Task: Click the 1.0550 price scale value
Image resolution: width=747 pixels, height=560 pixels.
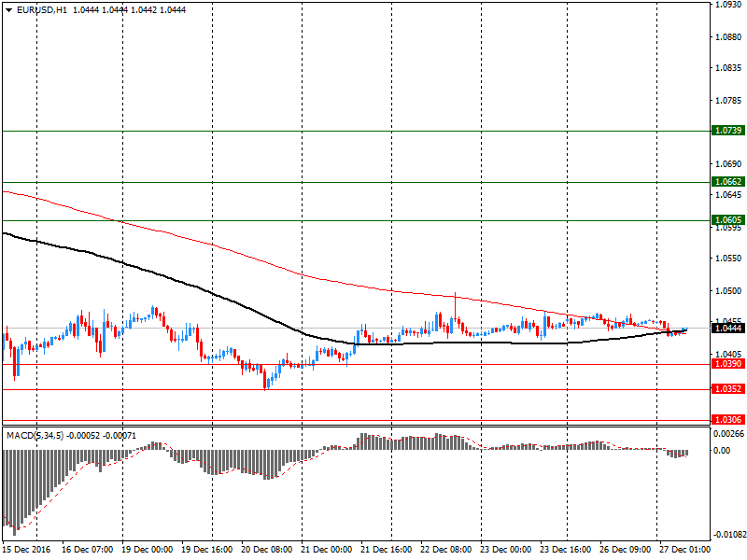Action: 728,259
